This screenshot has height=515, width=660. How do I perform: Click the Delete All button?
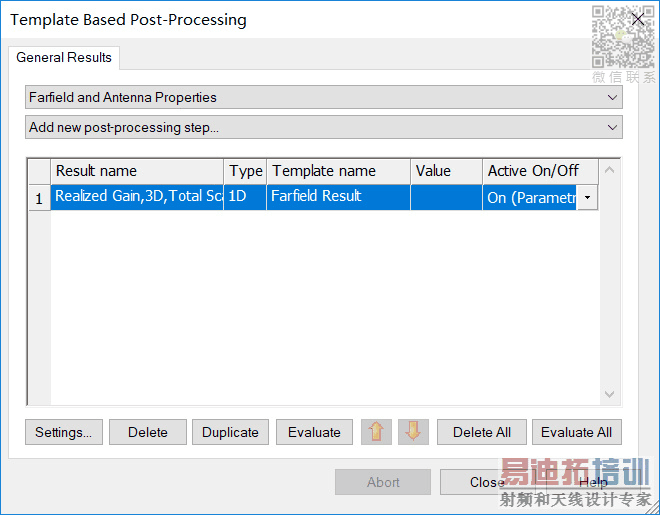pyautogui.click(x=482, y=432)
